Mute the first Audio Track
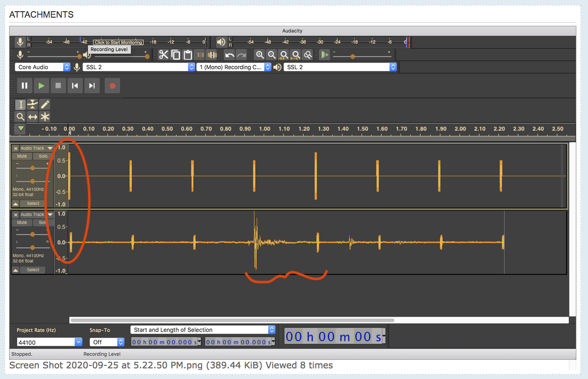 [x=21, y=156]
